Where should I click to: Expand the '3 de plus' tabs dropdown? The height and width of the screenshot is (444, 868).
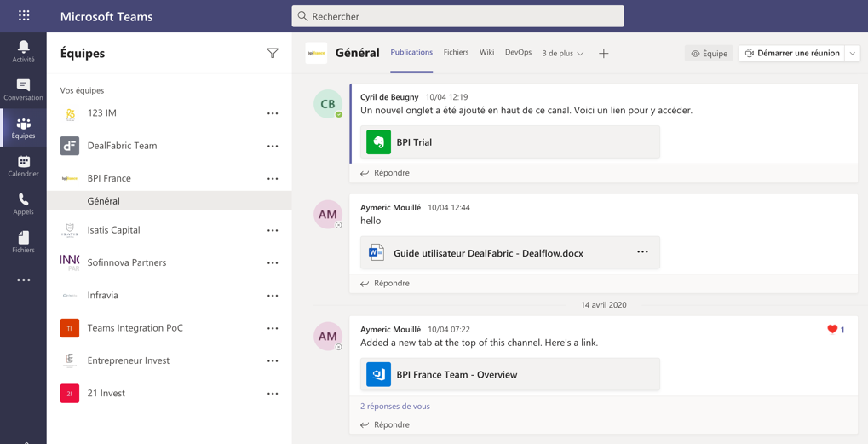pos(563,53)
